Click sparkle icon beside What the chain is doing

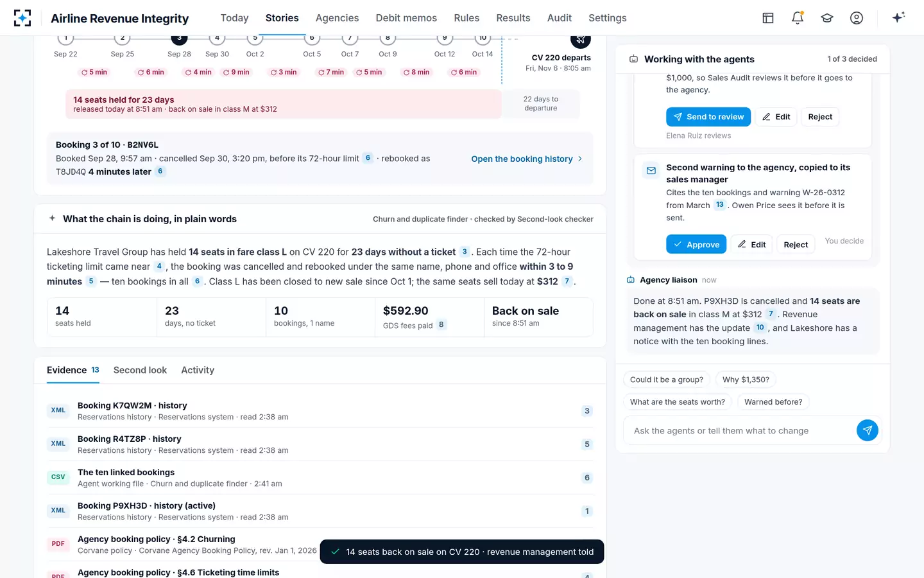tap(53, 218)
